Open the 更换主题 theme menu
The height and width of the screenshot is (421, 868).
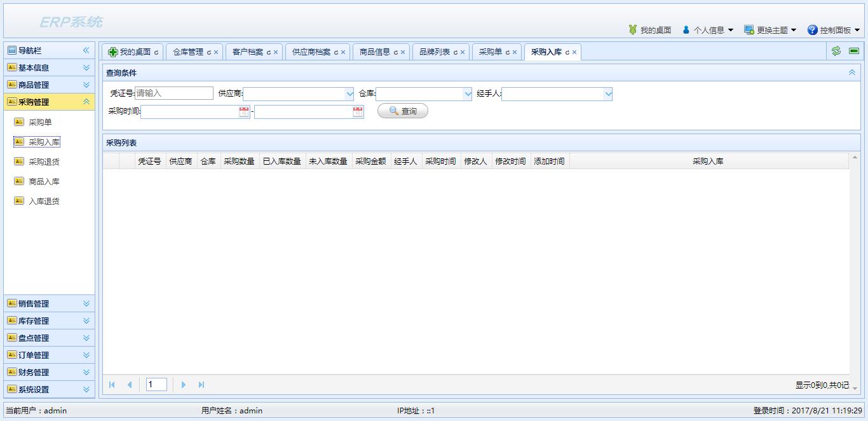(x=770, y=30)
